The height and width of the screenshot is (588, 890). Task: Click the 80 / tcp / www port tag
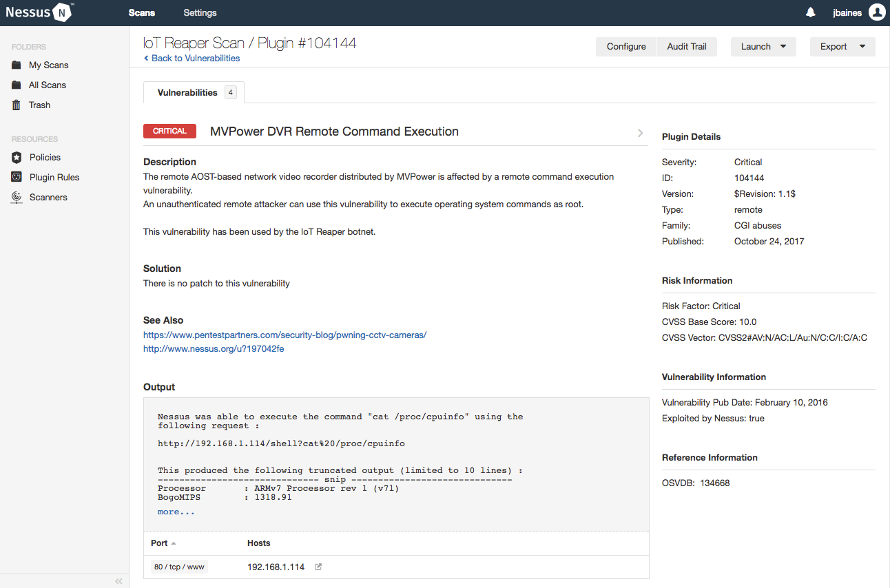pos(179,567)
